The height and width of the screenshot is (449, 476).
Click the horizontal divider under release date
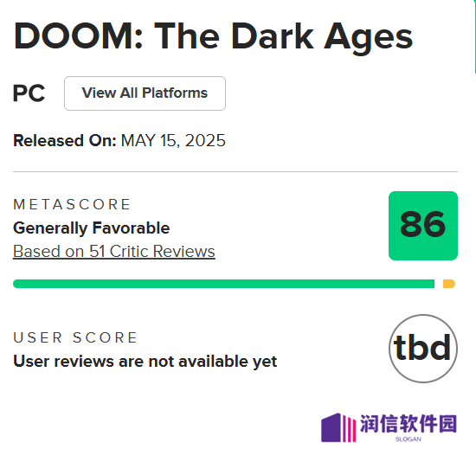pyautogui.click(x=235, y=171)
